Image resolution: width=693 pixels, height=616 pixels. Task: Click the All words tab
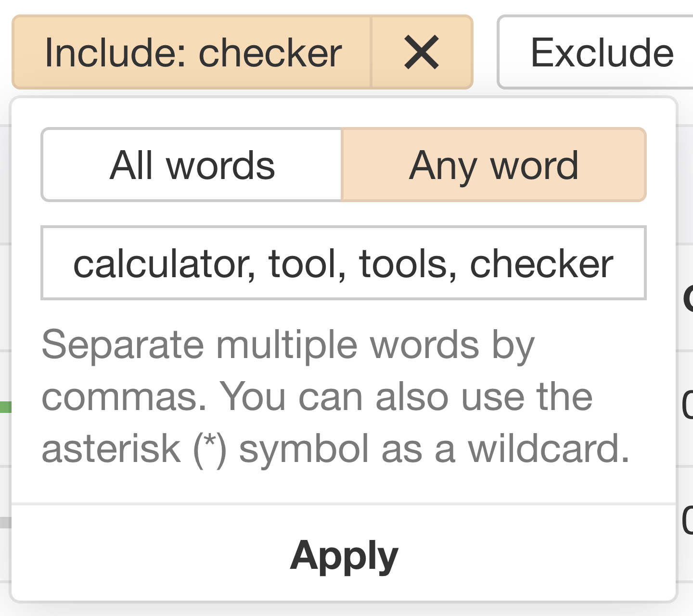click(192, 165)
